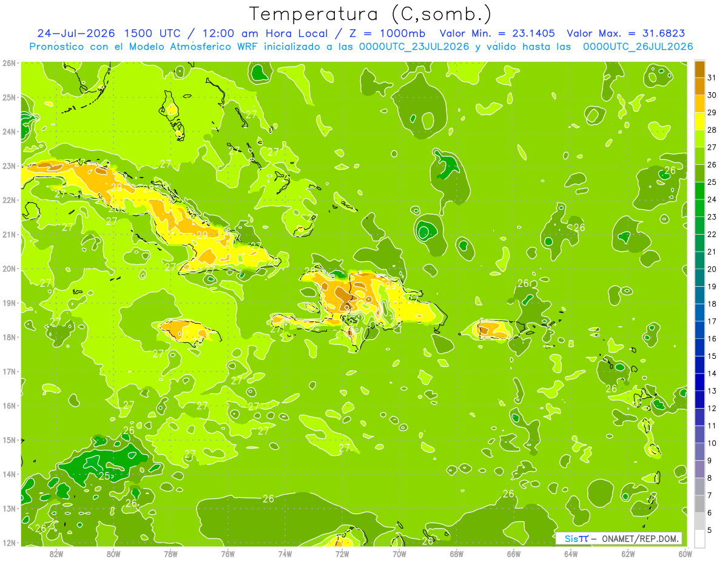Click the 16N latitude axis label
This screenshot has height=562, width=728.
[8, 406]
